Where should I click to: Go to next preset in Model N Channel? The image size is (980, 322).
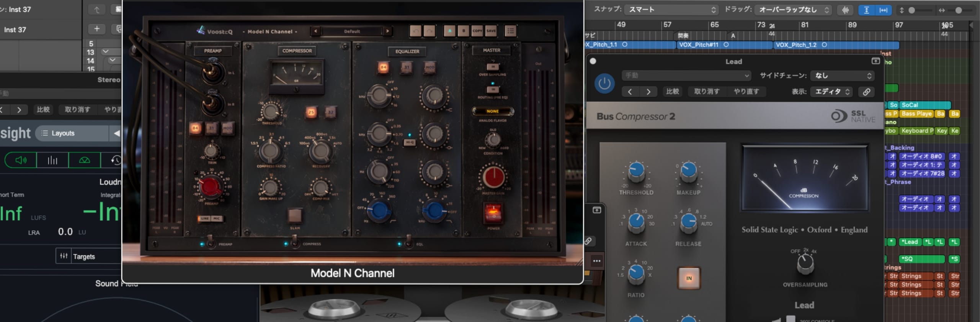coord(387,31)
